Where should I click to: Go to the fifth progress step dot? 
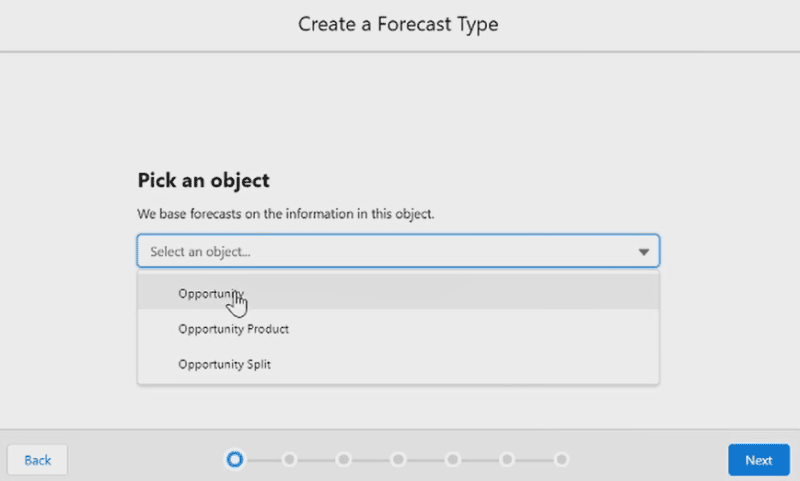click(453, 460)
